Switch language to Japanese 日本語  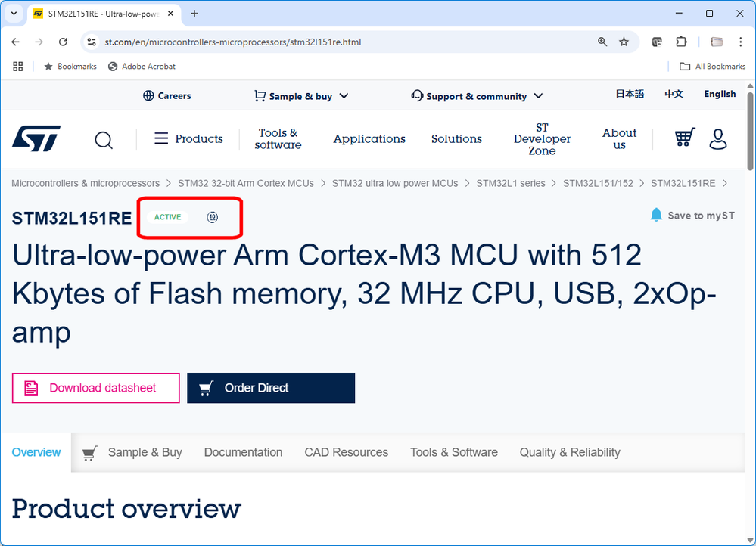coord(630,94)
